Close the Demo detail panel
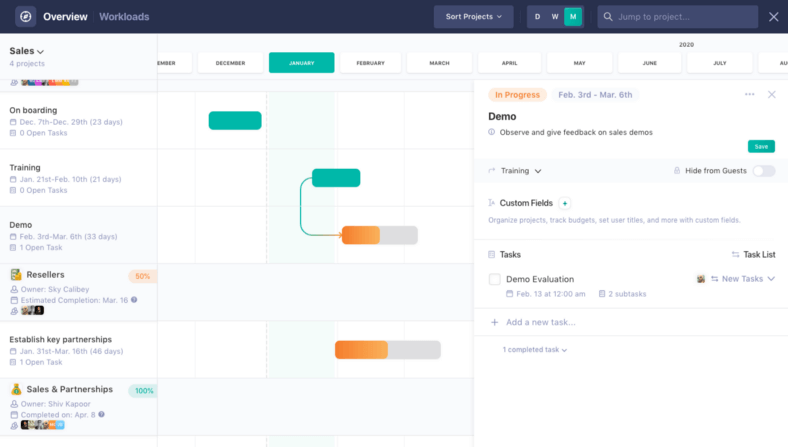Image resolution: width=788 pixels, height=447 pixels. click(x=771, y=95)
